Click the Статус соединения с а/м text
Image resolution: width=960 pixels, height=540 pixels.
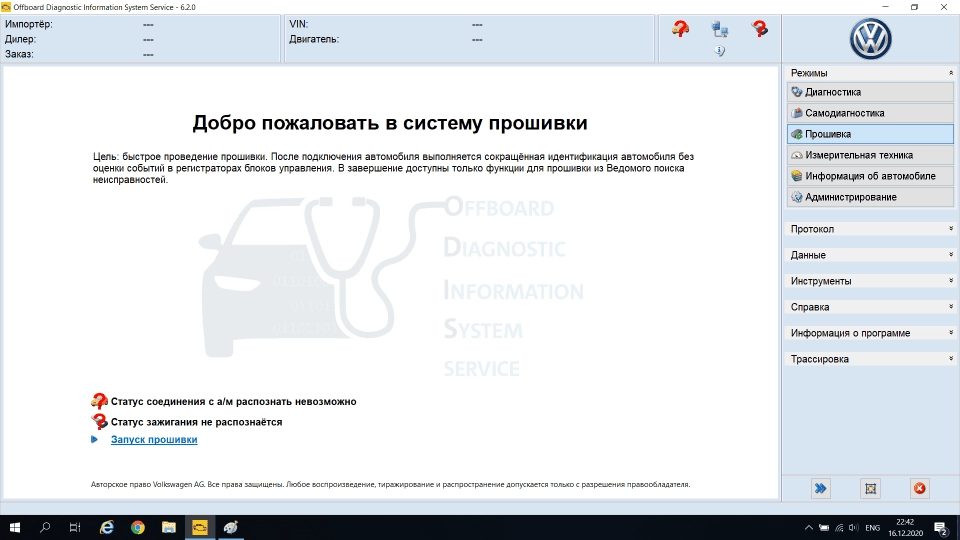(x=233, y=402)
